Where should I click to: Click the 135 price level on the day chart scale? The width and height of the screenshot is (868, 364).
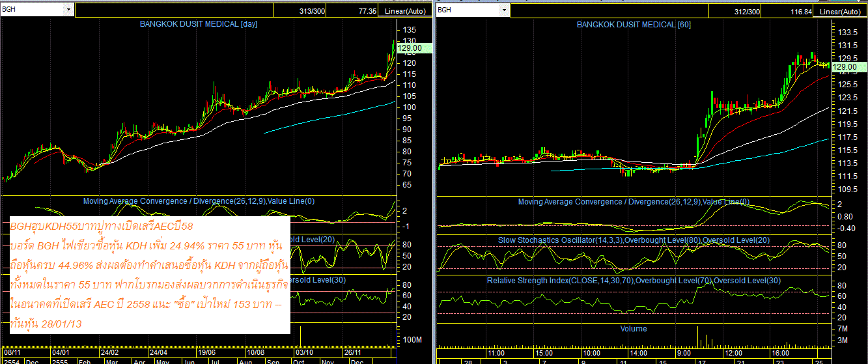(x=409, y=30)
